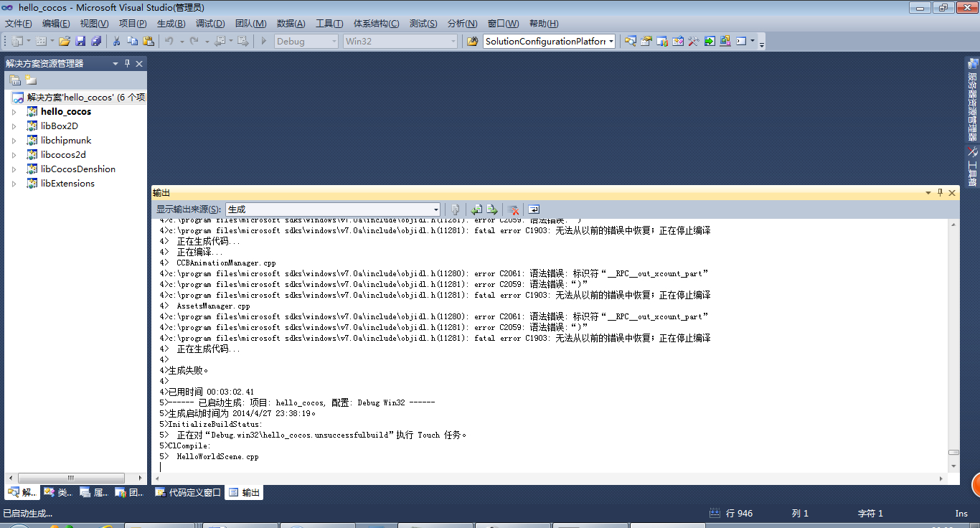Click the Find in Files binoculars-folder icon
The height and width of the screenshot is (528, 980).
tap(472, 41)
